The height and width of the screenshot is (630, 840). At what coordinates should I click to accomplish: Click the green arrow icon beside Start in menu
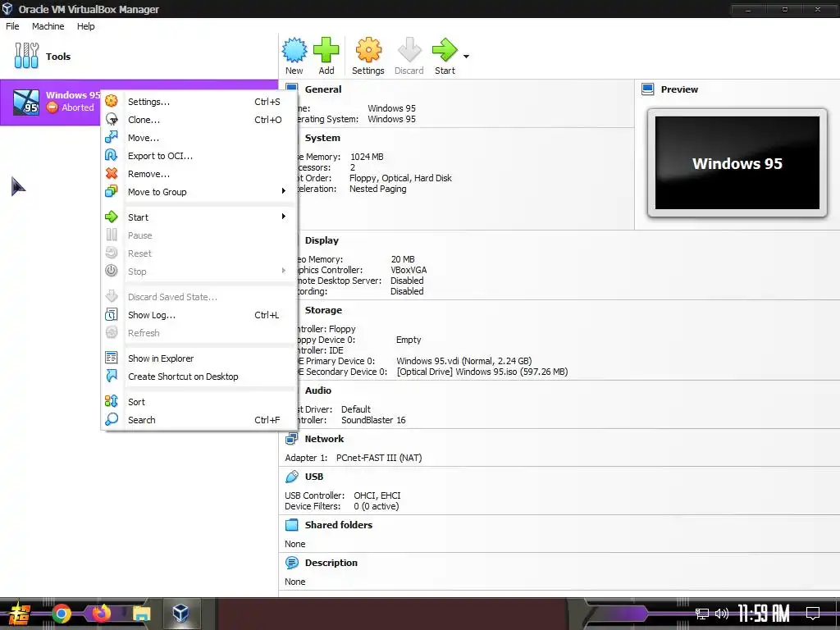point(112,217)
